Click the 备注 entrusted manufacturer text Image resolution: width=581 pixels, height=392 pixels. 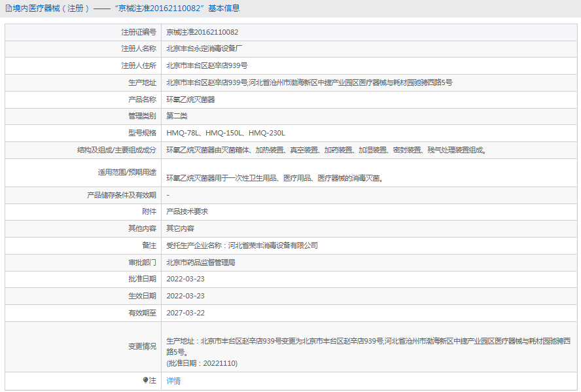pos(242,245)
